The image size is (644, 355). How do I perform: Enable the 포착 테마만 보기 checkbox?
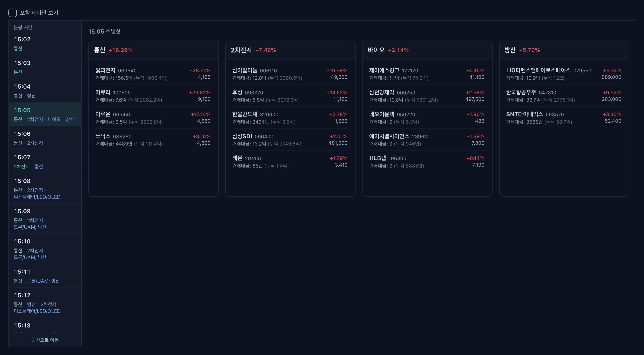12,13
